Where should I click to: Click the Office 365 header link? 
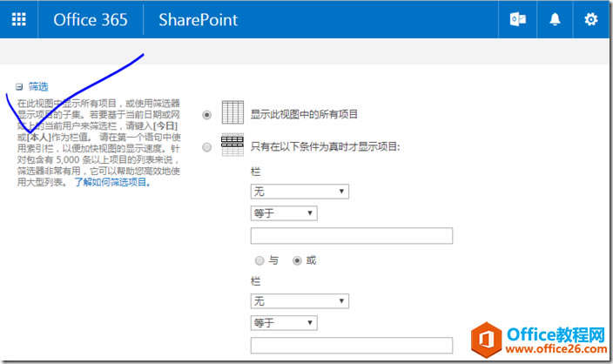click(91, 19)
